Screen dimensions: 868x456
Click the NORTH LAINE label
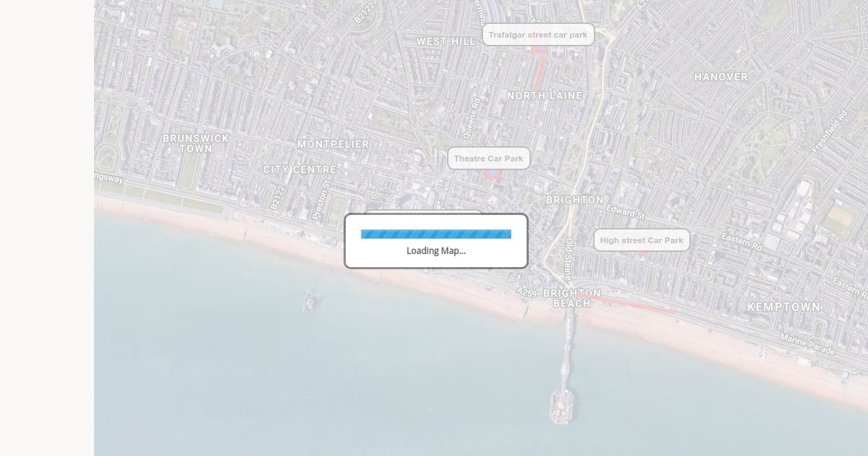[544, 96]
